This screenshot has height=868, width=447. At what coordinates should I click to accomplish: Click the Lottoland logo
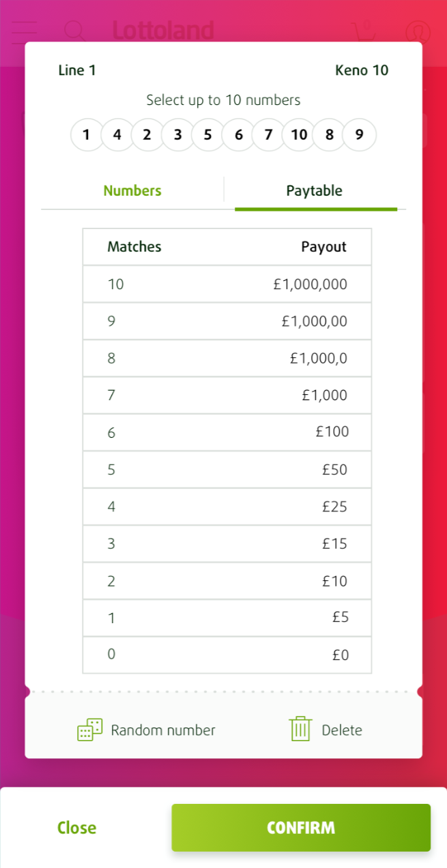tap(163, 31)
